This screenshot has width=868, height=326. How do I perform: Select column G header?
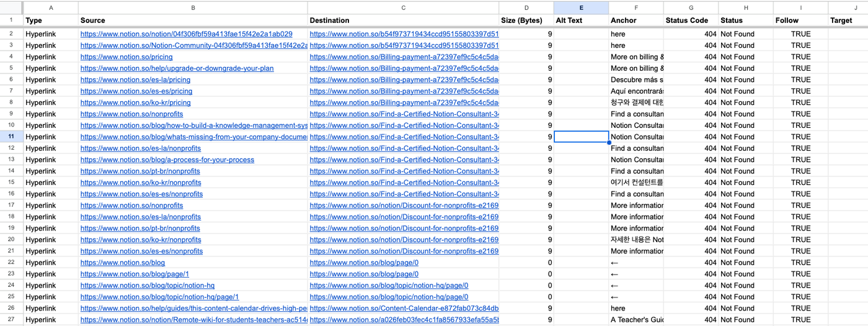(691, 8)
